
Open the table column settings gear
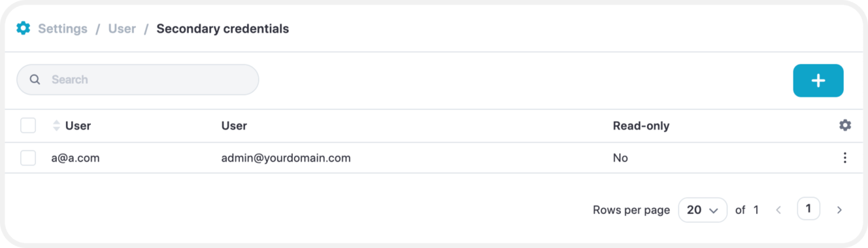845,125
